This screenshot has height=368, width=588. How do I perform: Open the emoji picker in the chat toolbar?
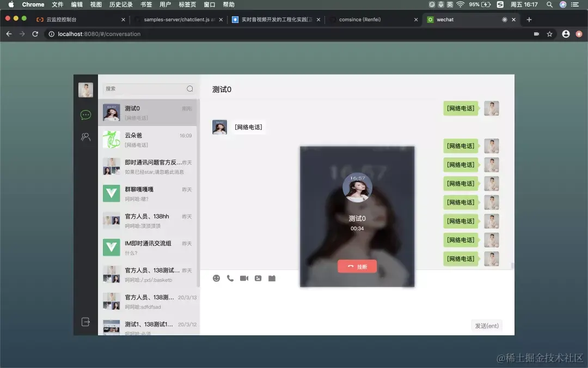pos(216,278)
